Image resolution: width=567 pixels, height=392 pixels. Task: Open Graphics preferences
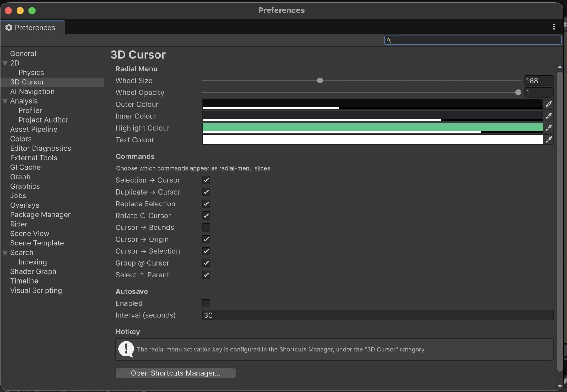25,186
